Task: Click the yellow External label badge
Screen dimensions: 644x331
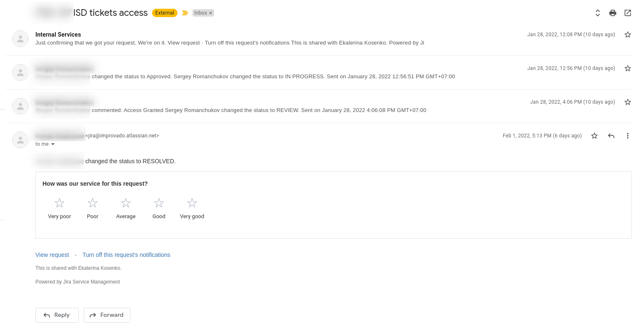Action: 165,13
